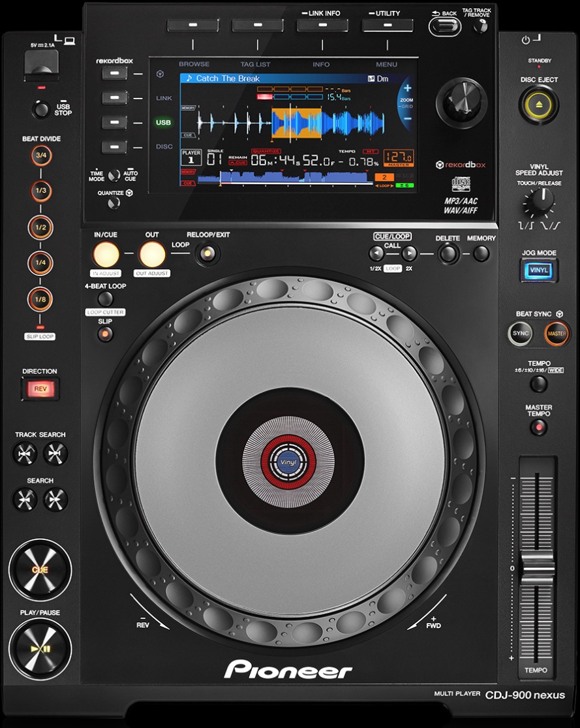Select the LINK source button
580x728 pixels.
click(x=115, y=98)
